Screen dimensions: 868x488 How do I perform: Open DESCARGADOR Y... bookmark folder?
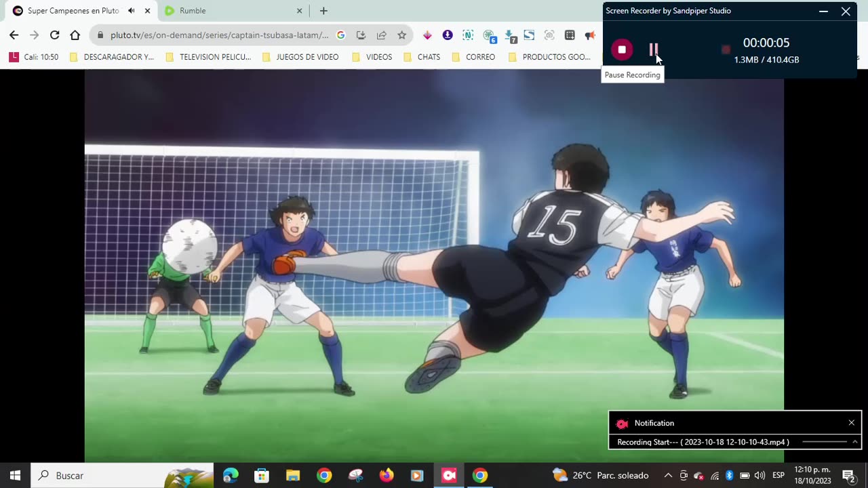pos(112,57)
